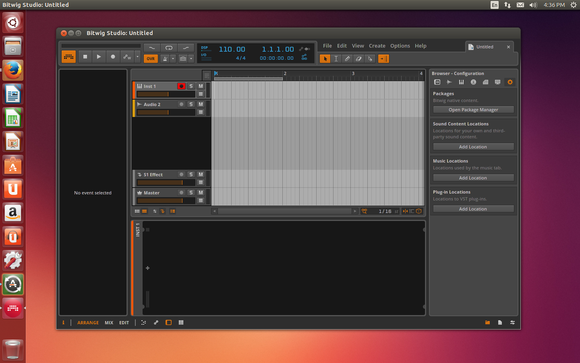Switch to the MIX view
Screen dimensions: 580x363
click(109, 323)
